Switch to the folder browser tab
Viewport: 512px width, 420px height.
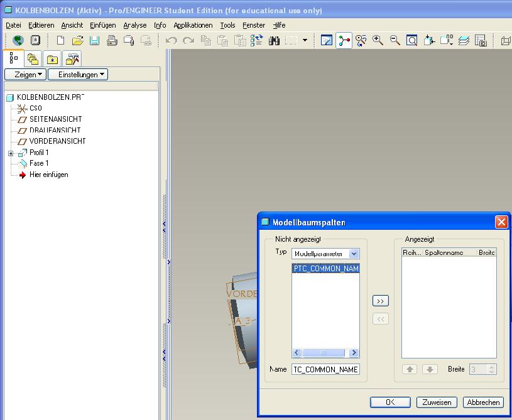[33, 59]
